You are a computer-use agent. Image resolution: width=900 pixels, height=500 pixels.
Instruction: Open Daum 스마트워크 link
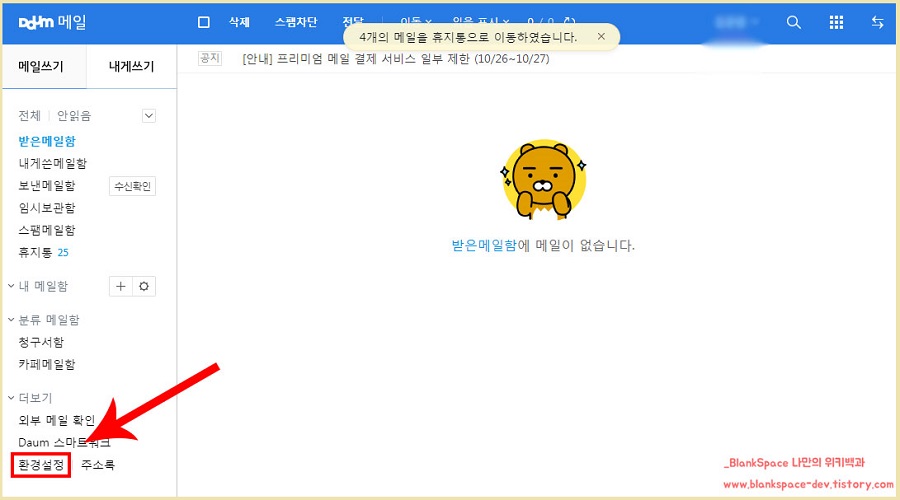(64, 443)
